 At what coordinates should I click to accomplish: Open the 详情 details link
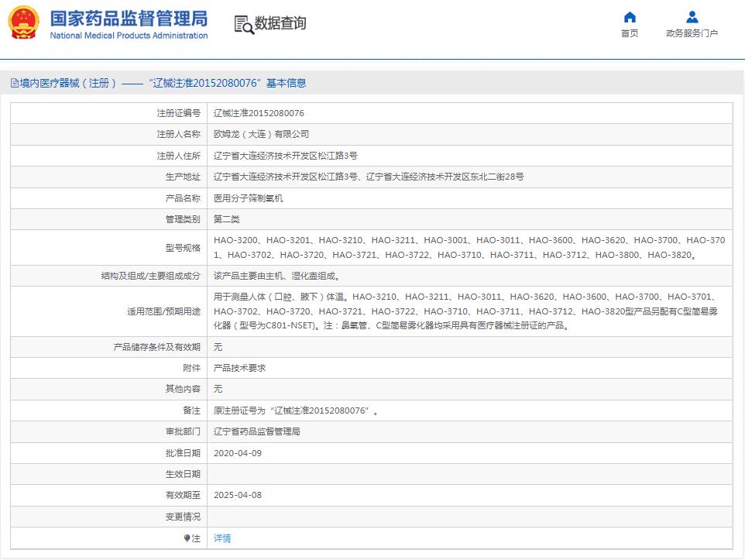click(222, 538)
